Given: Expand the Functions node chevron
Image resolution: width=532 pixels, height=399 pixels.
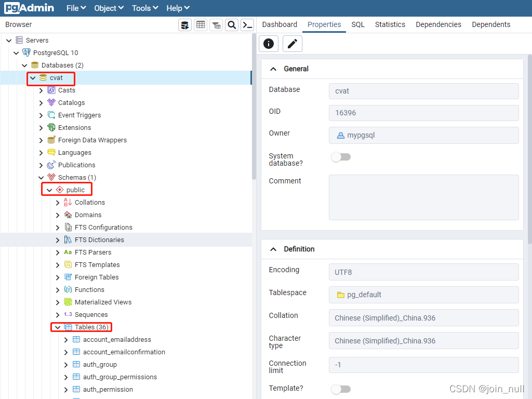Looking at the screenshot, I should [x=58, y=290].
